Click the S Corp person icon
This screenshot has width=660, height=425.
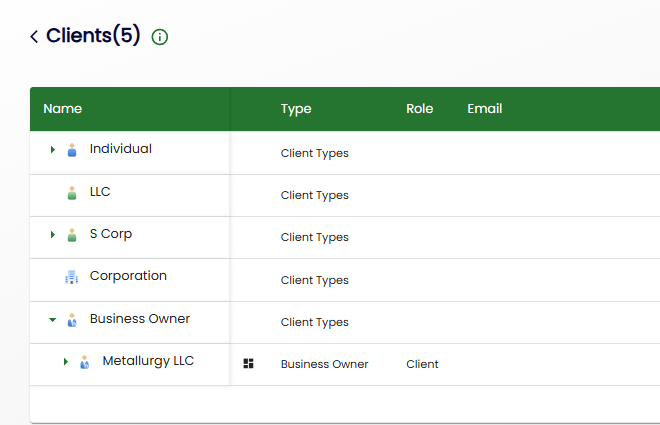coord(71,235)
